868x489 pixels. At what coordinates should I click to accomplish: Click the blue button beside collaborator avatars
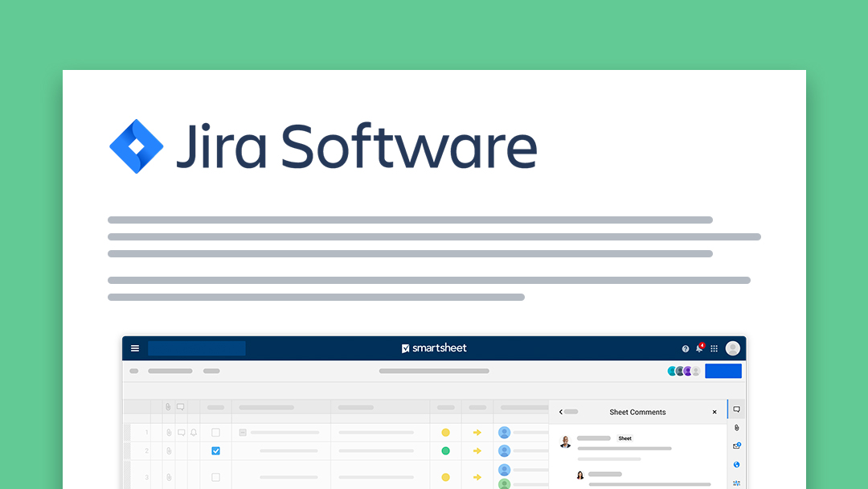click(x=723, y=371)
